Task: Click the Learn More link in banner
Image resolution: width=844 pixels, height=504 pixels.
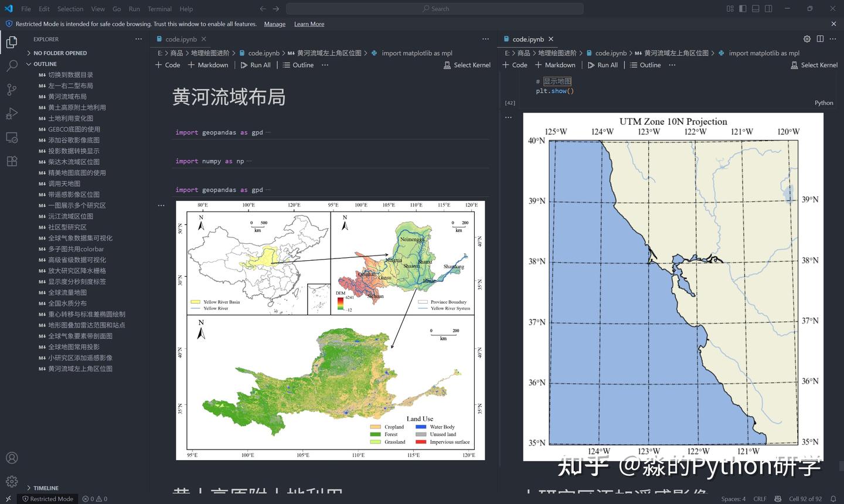Action: (309, 24)
